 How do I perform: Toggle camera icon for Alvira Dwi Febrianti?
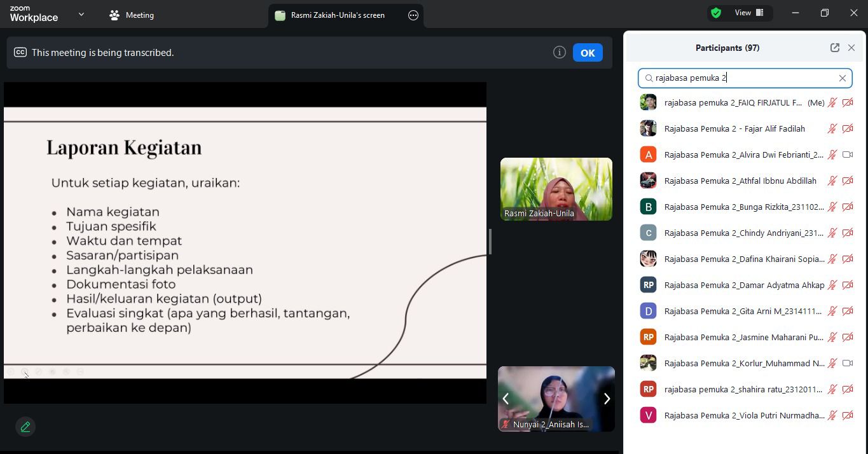click(x=848, y=155)
